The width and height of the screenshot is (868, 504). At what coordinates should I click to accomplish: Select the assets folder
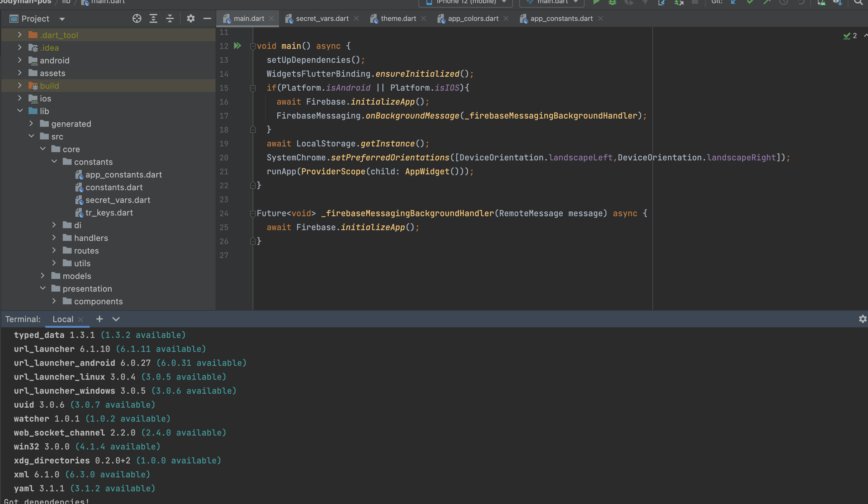click(52, 73)
